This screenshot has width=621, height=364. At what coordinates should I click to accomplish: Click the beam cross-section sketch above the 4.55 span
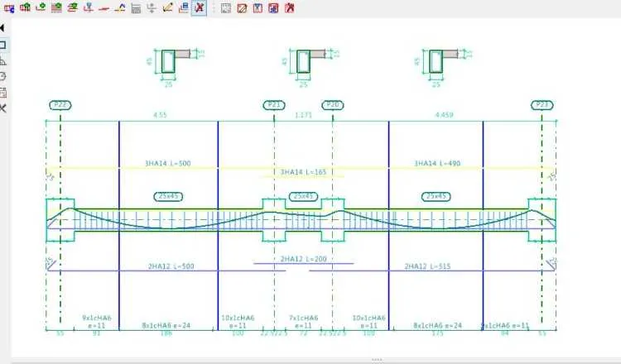pyautogui.click(x=176, y=66)
